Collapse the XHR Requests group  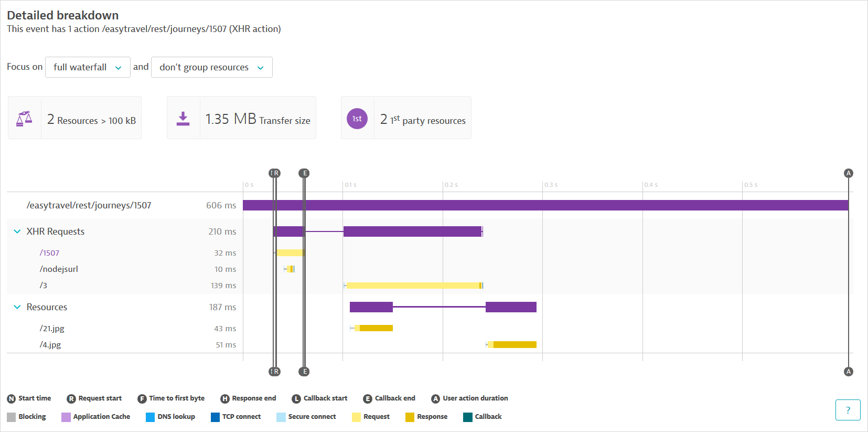click(17, 231)
